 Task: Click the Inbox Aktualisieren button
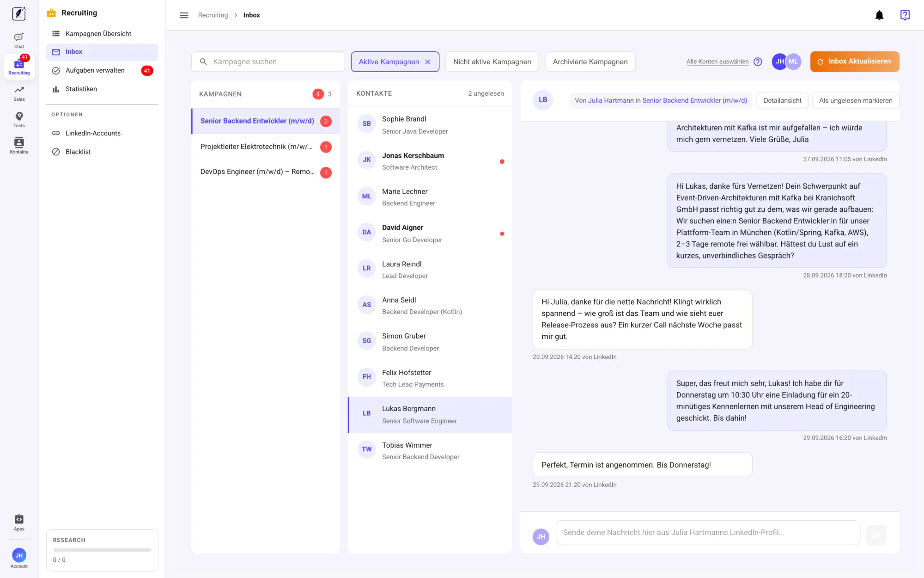point(855,61)
